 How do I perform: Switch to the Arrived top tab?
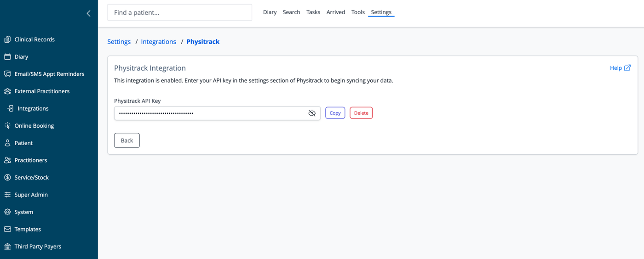tap(336, 12)
